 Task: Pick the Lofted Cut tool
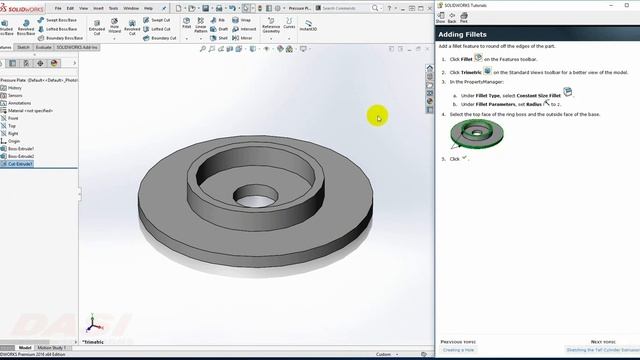157,29
